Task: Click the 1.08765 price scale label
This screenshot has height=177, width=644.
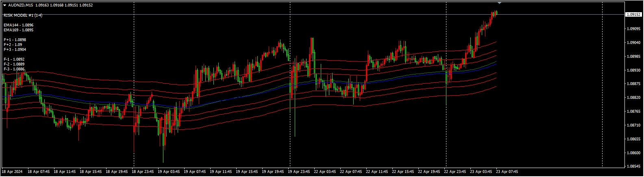Action: click(x=634, y=111)
